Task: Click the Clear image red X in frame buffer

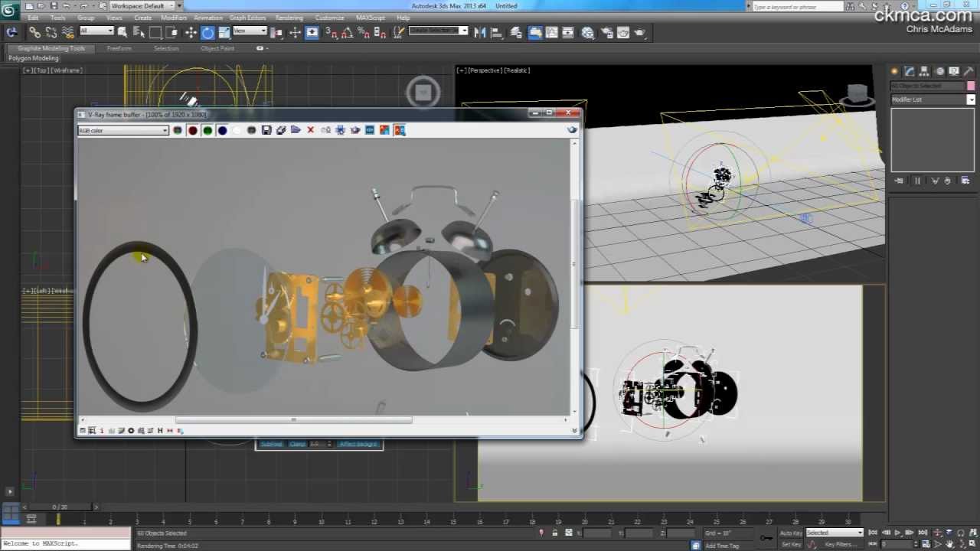Action: click(310, 130)
